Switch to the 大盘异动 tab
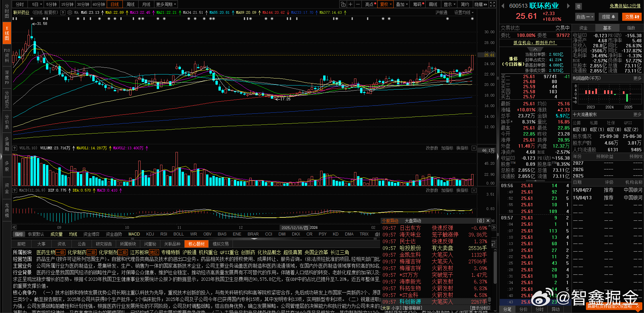Image resolution: width=644 pixels, height=313 pixels. (x=413, y=221)
